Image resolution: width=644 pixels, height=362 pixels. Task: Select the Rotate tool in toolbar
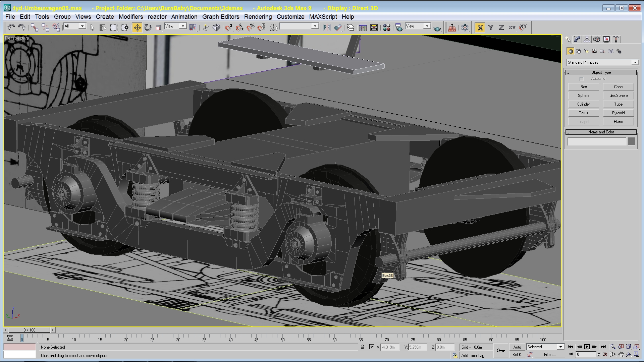click(x=148, y=27)
